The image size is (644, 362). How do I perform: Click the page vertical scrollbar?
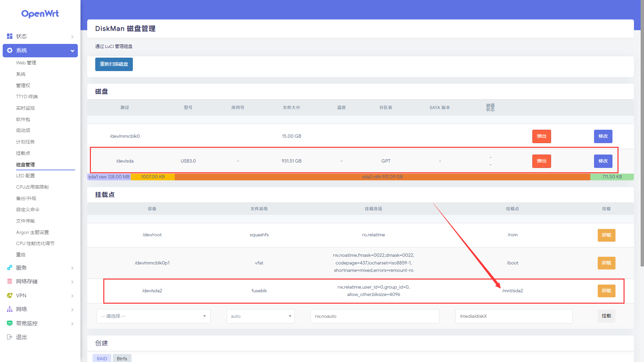642,134
